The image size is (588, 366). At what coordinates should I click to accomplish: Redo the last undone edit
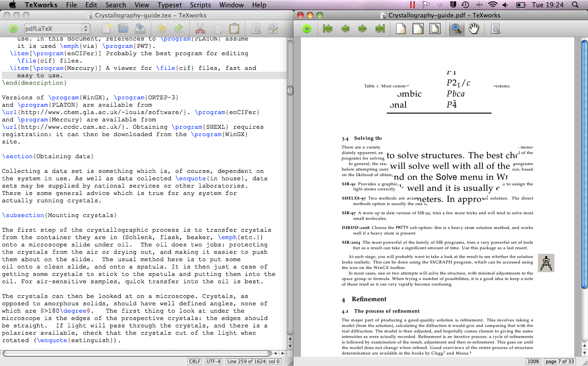tap(178, 29)
